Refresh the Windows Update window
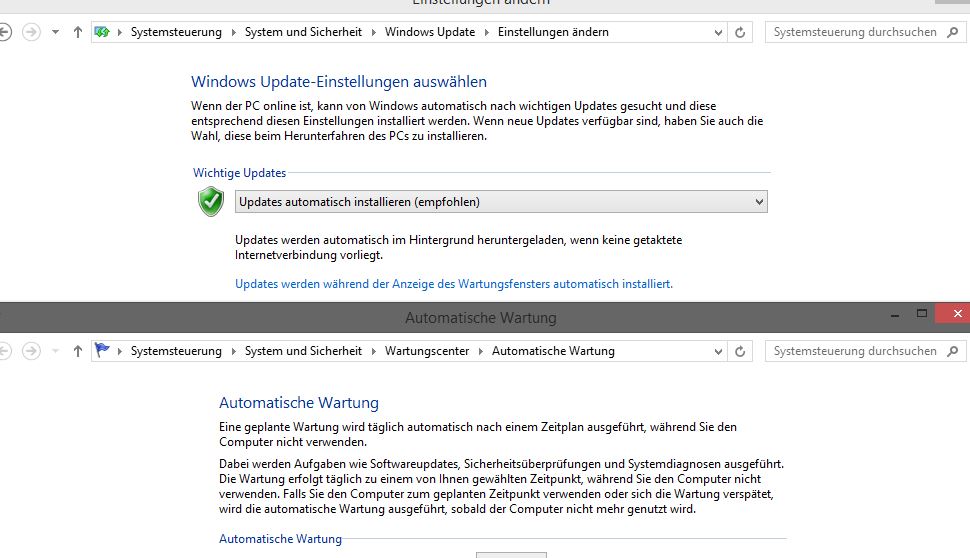 tap(740, 32)
